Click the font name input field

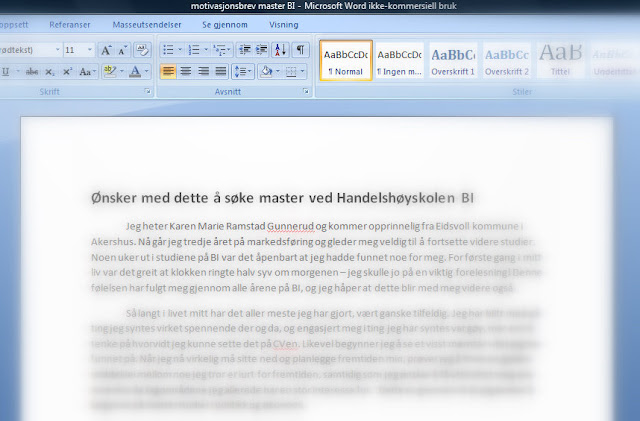27,50
